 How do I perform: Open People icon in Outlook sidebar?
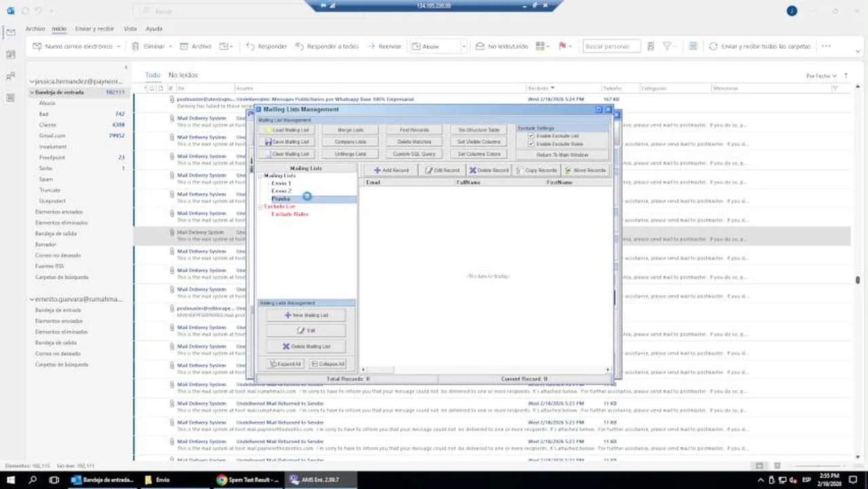tap(10, 76)
